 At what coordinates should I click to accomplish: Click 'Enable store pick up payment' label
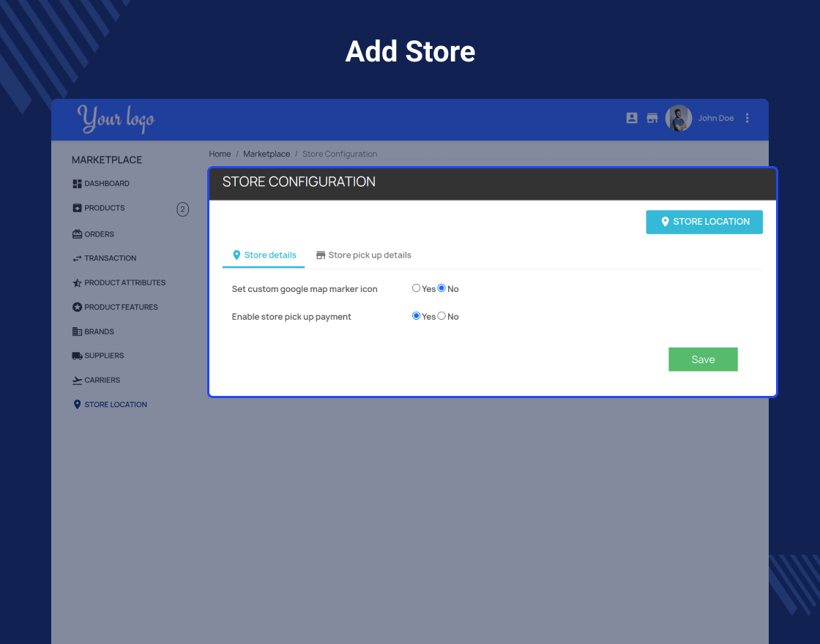[x=291, y=317]
